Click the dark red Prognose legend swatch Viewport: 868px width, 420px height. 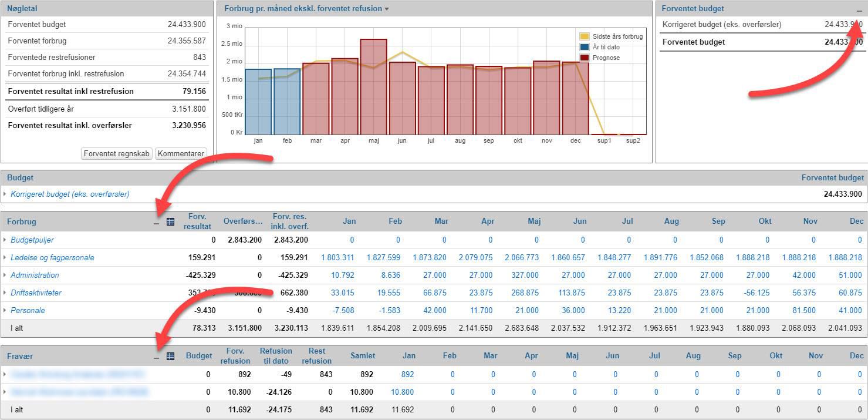pyautogui.click(x=585, y=58)
